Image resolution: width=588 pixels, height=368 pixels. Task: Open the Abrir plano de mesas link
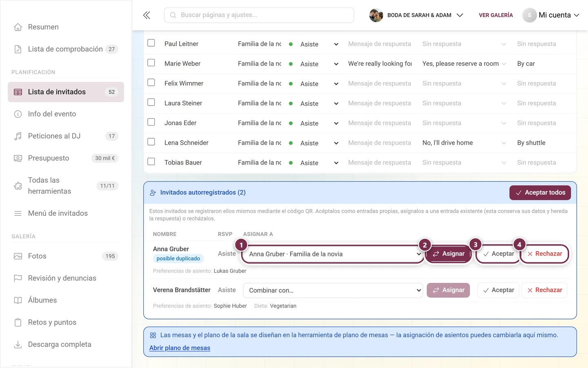180,348
